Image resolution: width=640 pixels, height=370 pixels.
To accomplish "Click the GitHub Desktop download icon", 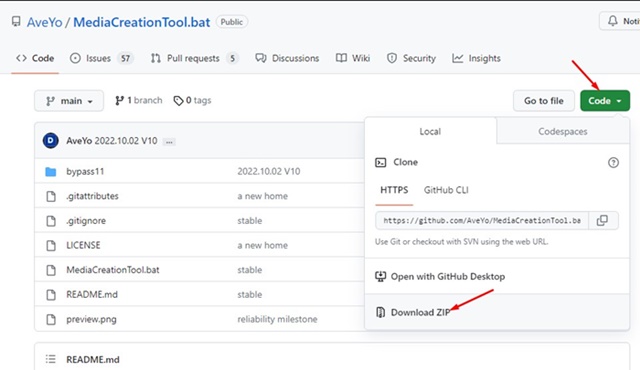I will click(380, 277).
